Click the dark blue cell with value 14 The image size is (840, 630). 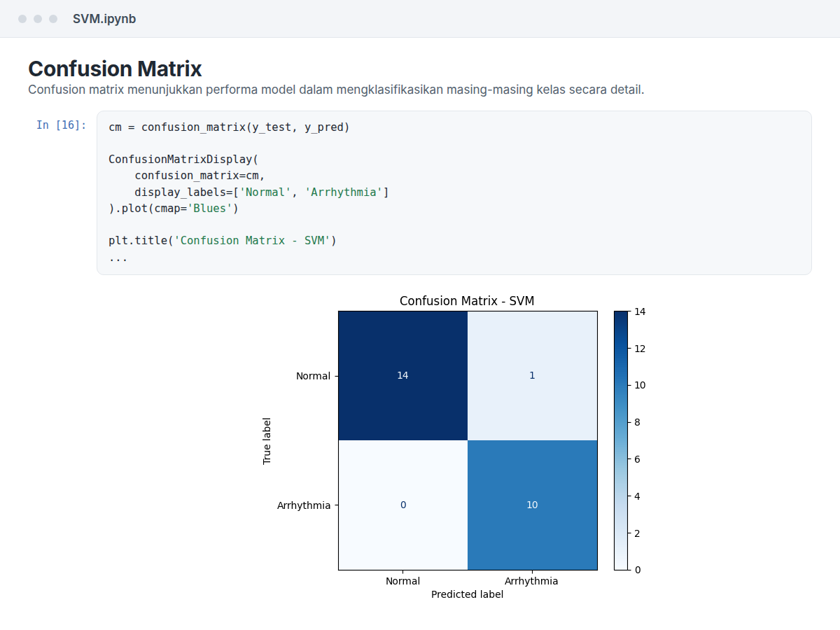402,375
